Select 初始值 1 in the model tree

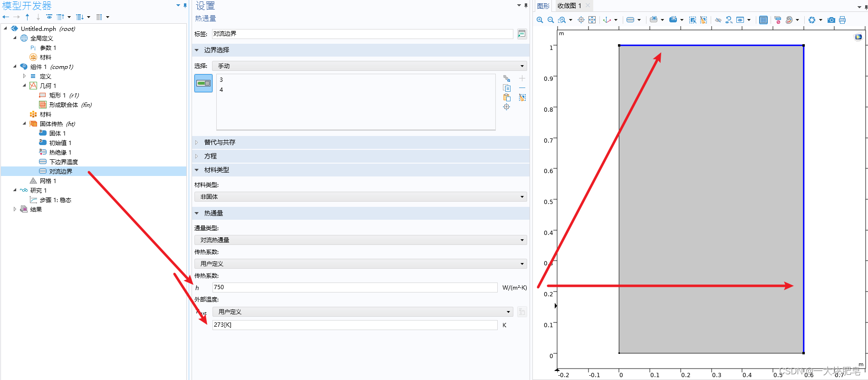coord(60,143)
